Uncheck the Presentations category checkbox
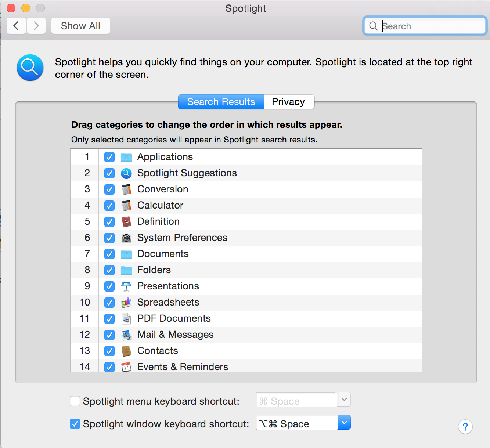This screenshot has height=448, width=490. pos(109,286)
